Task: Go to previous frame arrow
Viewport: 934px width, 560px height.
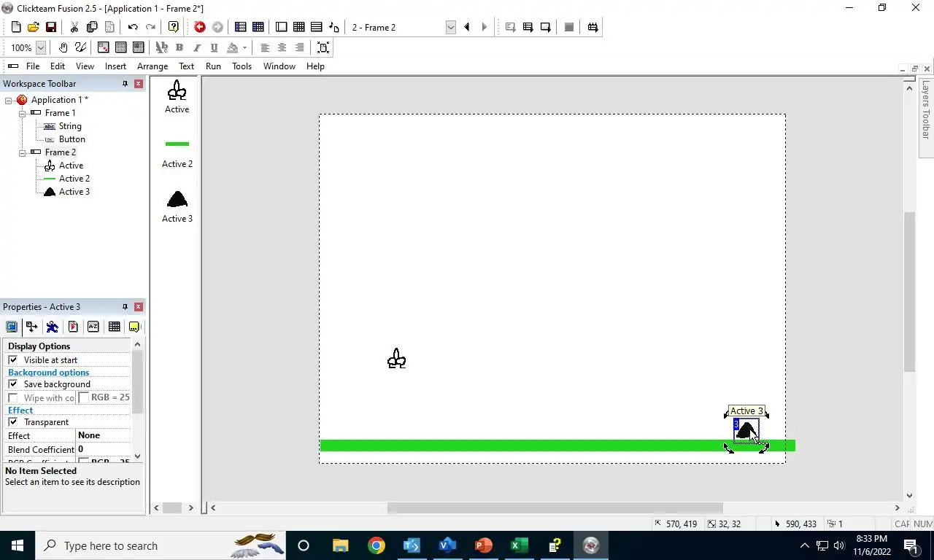Action: [467, 27]
